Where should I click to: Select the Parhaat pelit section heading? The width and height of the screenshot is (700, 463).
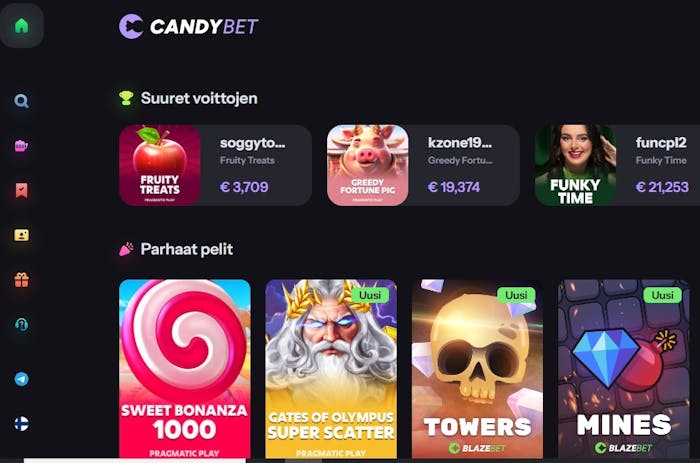[187, 249]
